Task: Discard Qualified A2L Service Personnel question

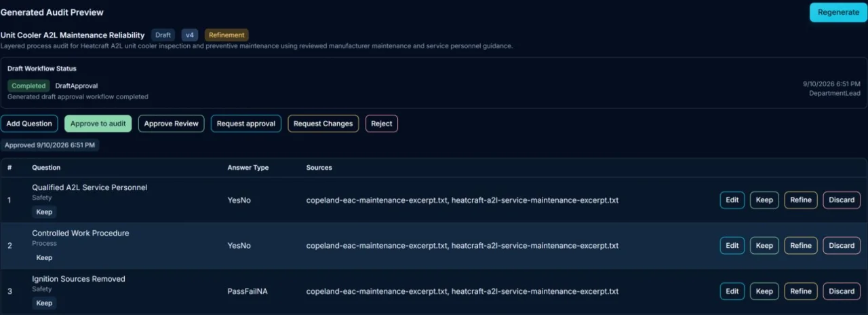Action: pyautogui.click(x=842, y=200)
